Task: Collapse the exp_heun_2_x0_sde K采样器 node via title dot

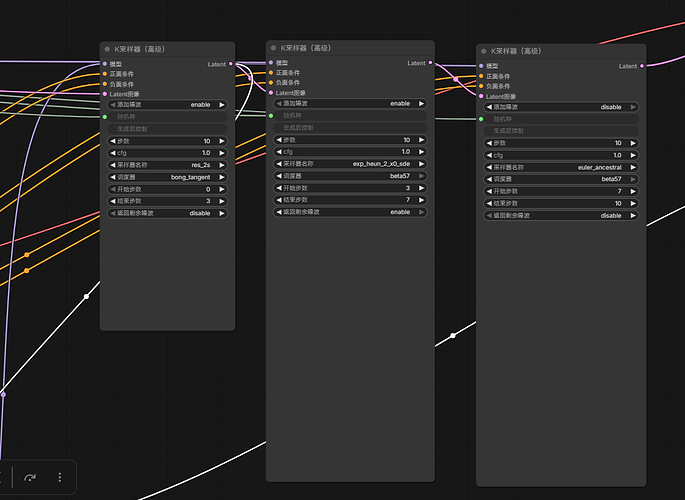Action: click(x=273, y=48)
